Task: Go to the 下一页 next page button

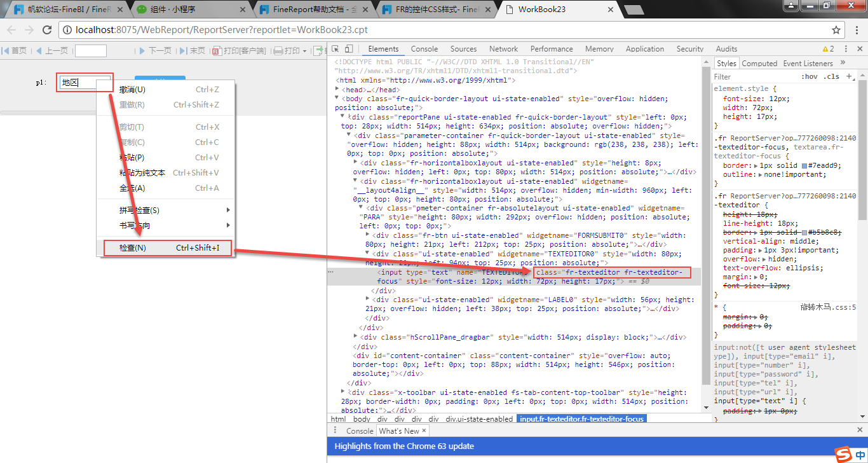Action: click(x=154, y=51)
